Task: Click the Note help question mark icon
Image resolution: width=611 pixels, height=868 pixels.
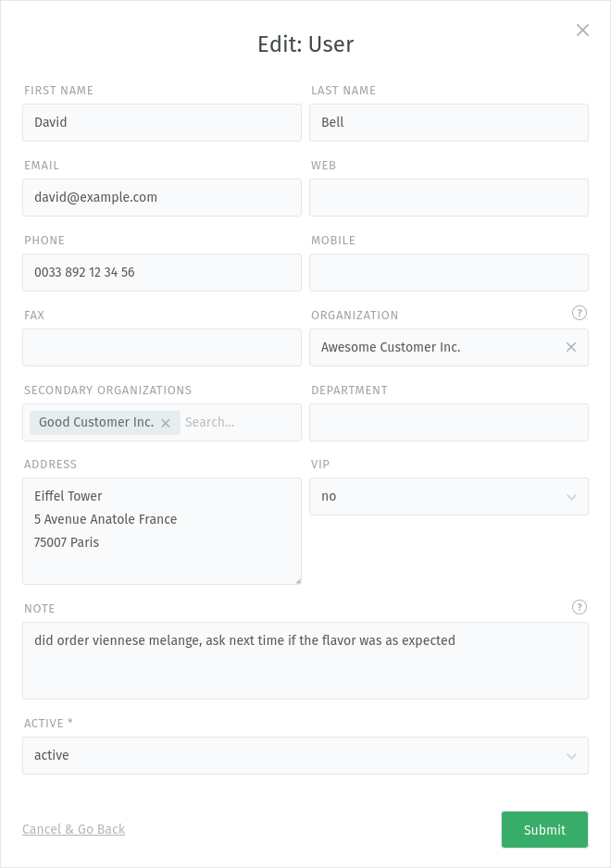Action: pyautogui.click(x=580, y=607)
